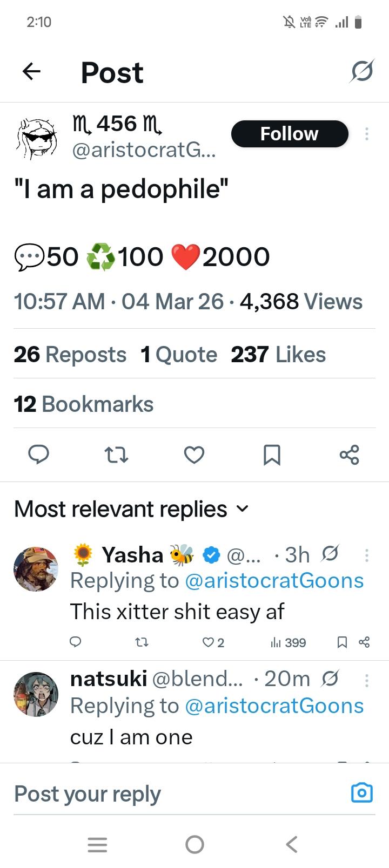Tap the repost icon under main post

[x=116, y=455]
